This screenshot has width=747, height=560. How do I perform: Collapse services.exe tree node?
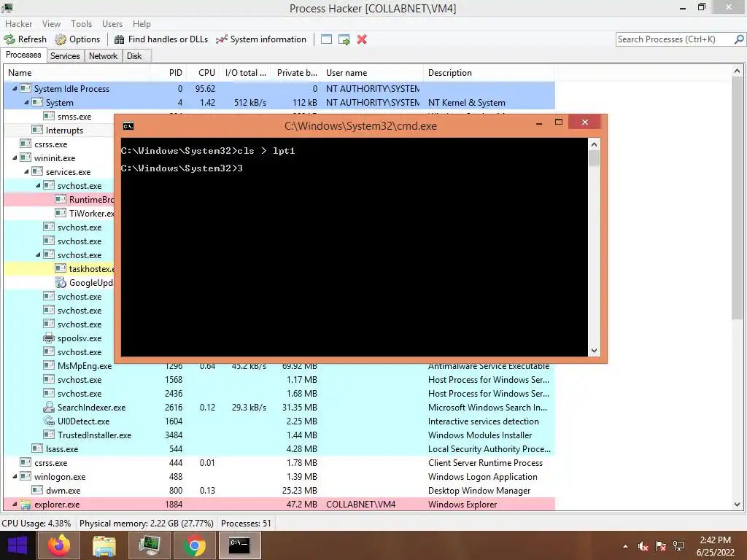coord(26,171)
